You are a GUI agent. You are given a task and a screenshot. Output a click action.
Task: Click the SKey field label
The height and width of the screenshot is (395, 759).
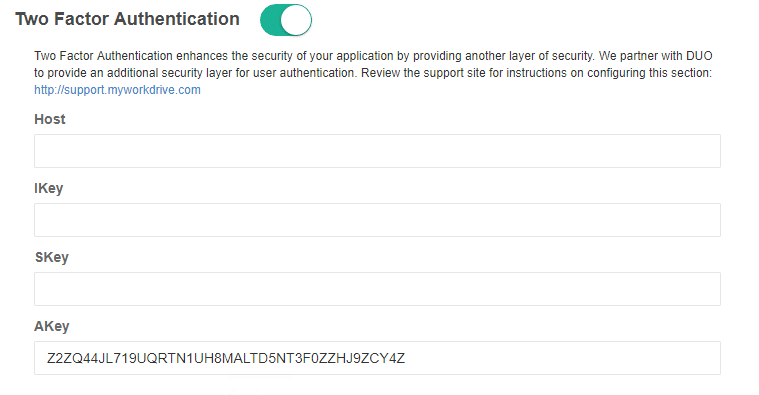point(51,257)
